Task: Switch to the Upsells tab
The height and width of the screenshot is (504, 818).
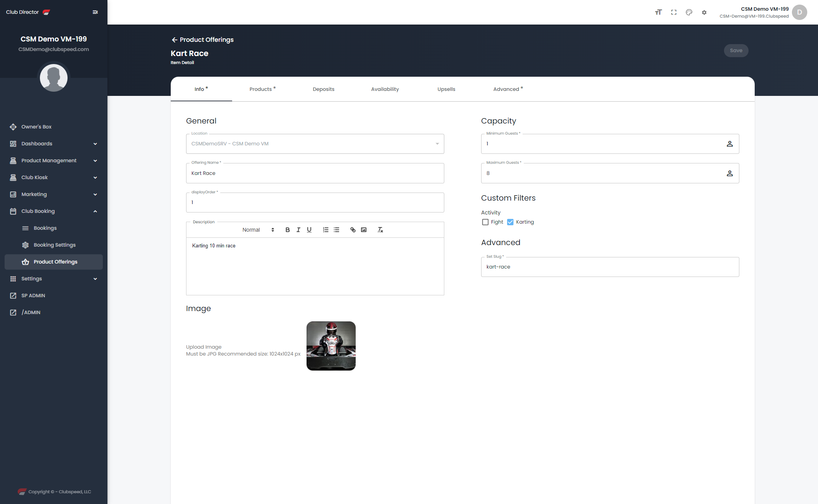Action: [x=446, y=89]
